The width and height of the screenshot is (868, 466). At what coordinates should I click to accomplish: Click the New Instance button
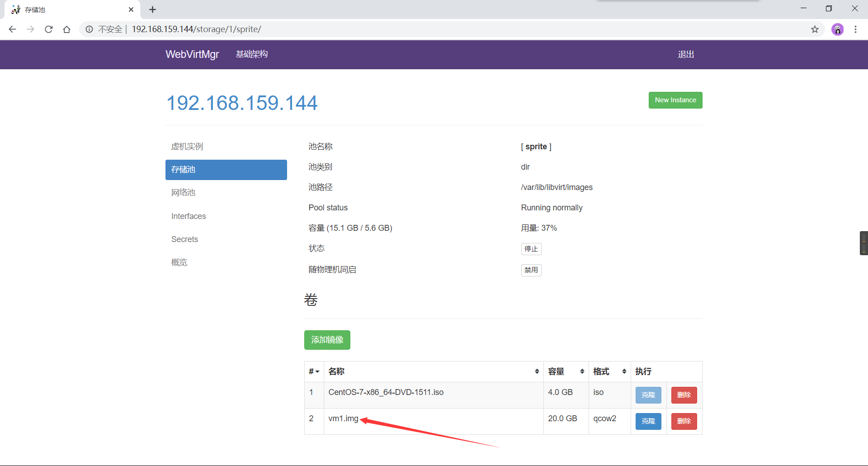pos(675,100)
